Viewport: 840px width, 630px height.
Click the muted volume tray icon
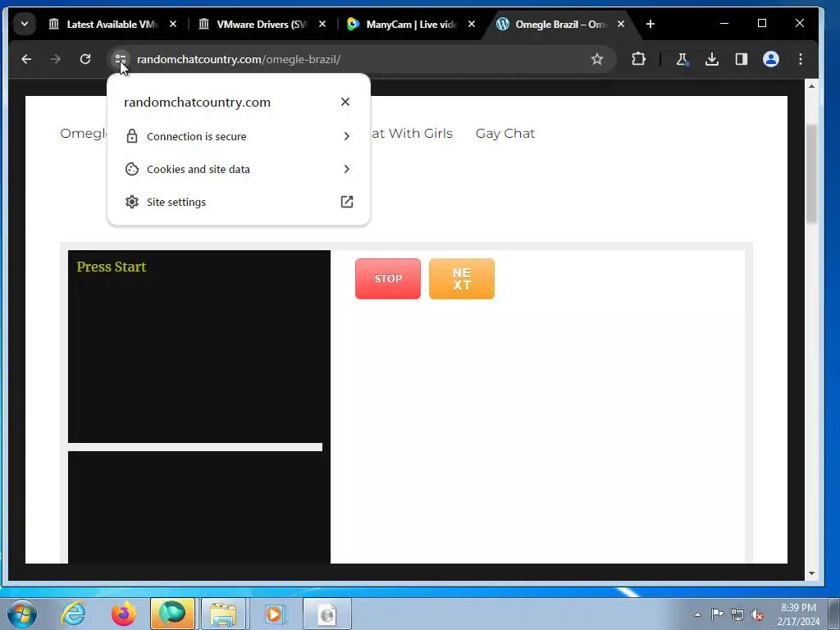tap(757, 614)
